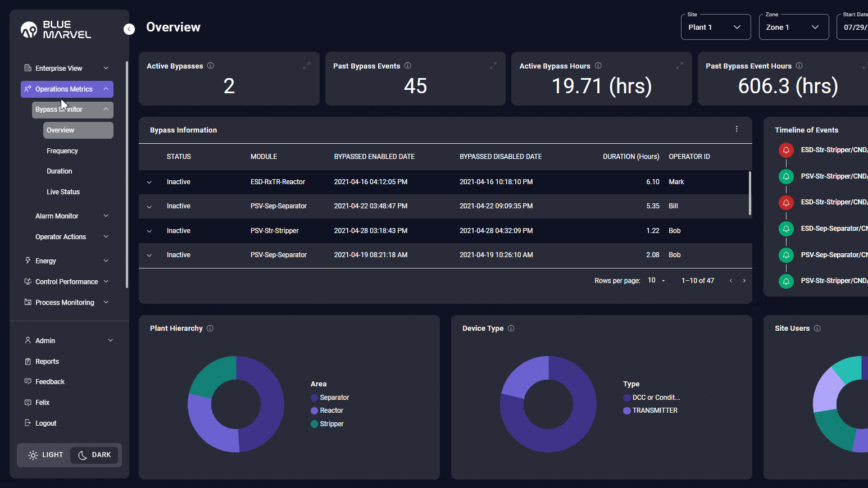868x488 pixels.
Task: Open the Site dropdown showing Plant 1
Action: pos(715,26)
